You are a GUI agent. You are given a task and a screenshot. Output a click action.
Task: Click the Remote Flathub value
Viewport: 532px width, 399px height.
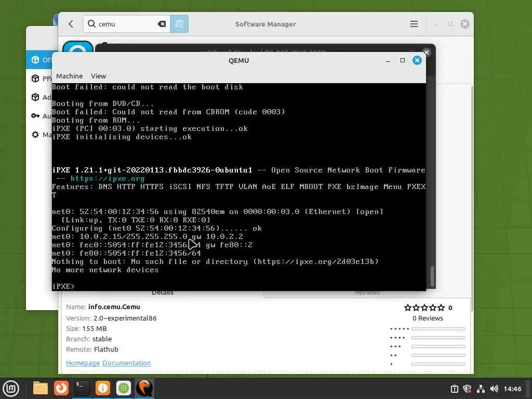106,349
